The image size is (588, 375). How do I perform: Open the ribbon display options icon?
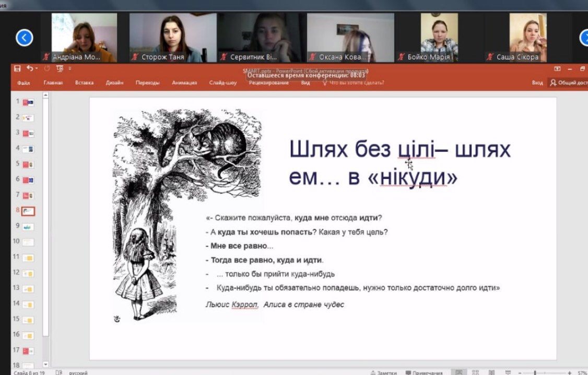pyautogui.click(x=557, y=69)
